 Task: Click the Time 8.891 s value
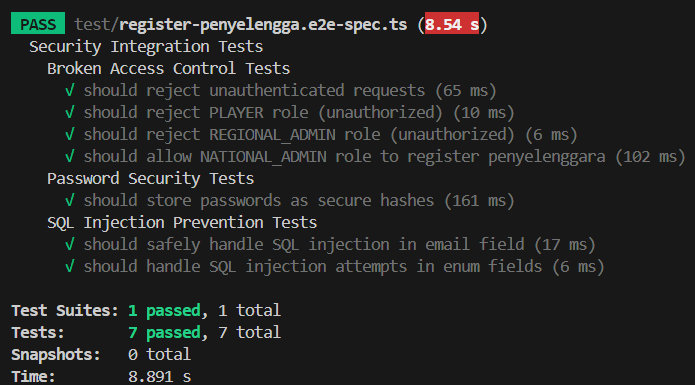pyautogui.click(x=159, y=377)
